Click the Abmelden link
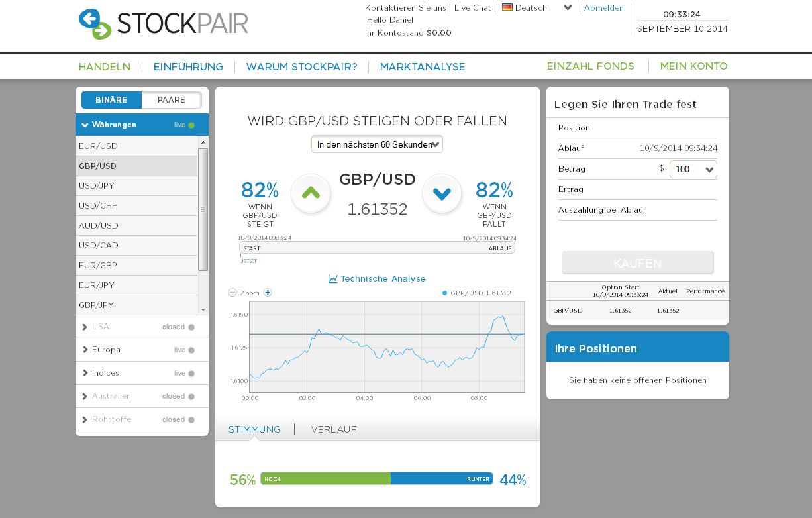This screenshot has width=812, height=518. click(x=604, y=8)
